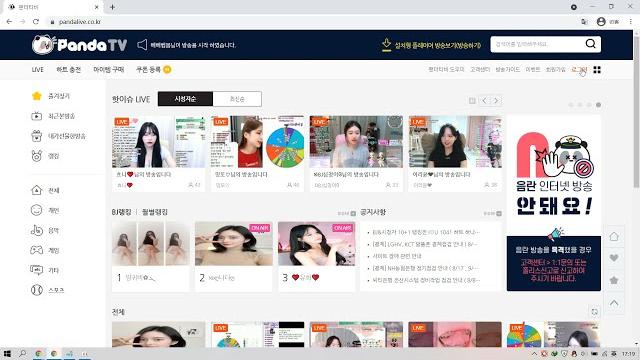
Task: Switch to the 시청자순 sort tab
Action: [x=185, y=99]
